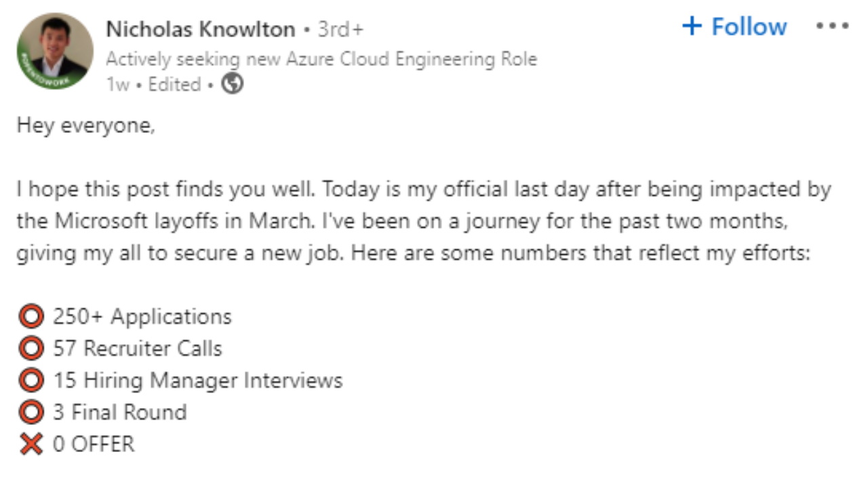
Task: Click the globe public visibility icon
Action: point(233,85)
